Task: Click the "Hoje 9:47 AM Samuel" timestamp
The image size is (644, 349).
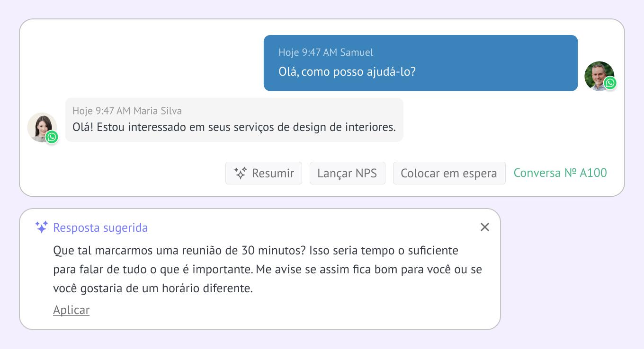Action: (326, 52)
